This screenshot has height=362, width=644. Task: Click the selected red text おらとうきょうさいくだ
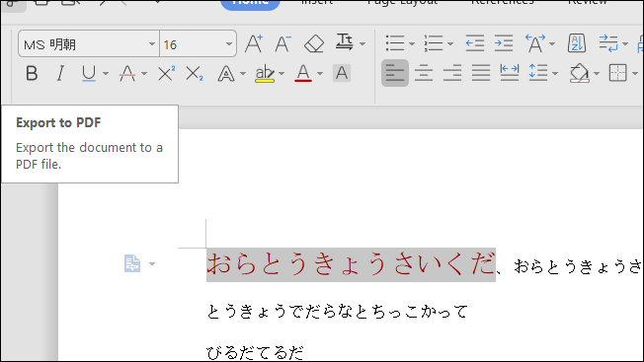[x=351, y=264]
